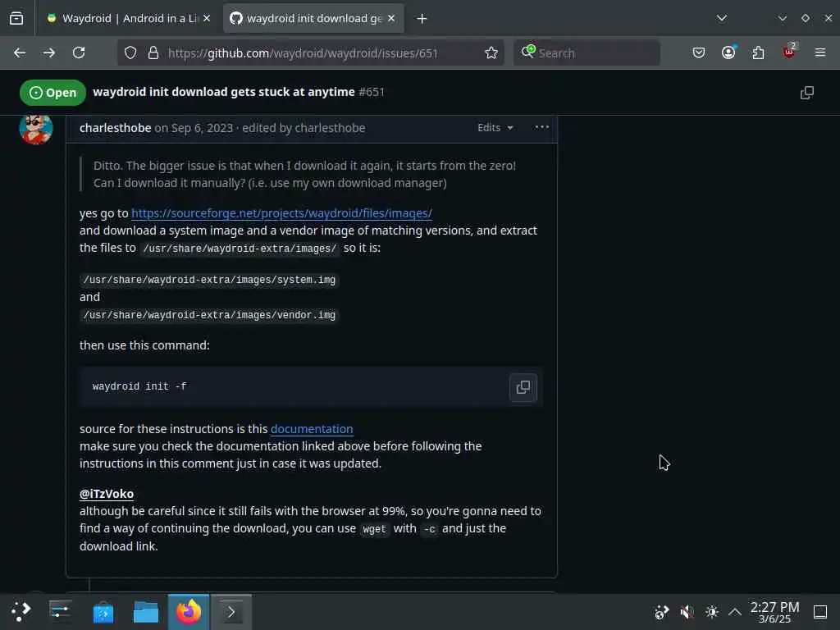Open system updates tray icon
840x630 pixels.
click(662, 612)
